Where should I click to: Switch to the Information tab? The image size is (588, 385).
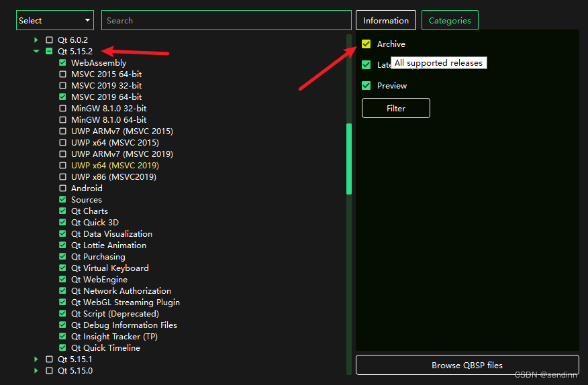(385, 20)
